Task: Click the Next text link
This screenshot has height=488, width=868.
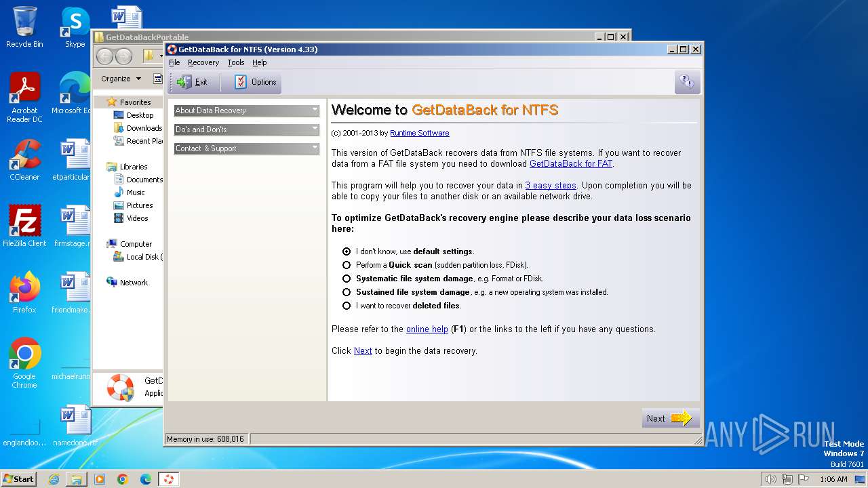Action: (x=363, y=350)
